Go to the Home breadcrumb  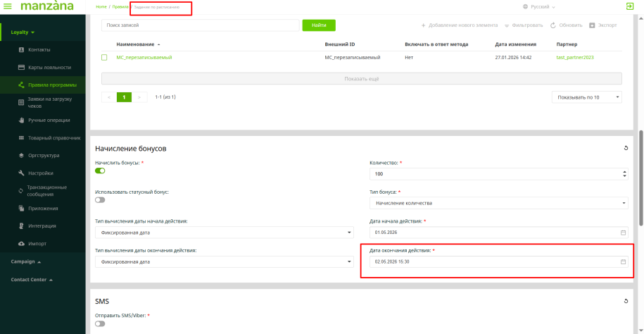[x=101, y=7]
